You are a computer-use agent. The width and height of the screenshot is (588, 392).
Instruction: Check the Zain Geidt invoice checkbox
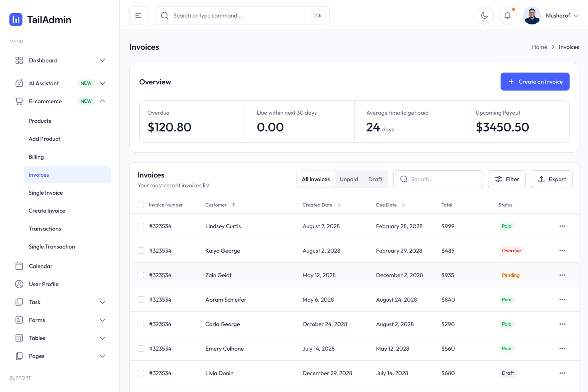point(141,275)
